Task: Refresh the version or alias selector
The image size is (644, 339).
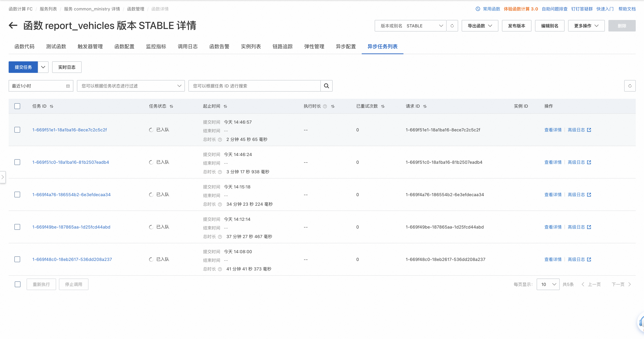Action: [452, 26]
